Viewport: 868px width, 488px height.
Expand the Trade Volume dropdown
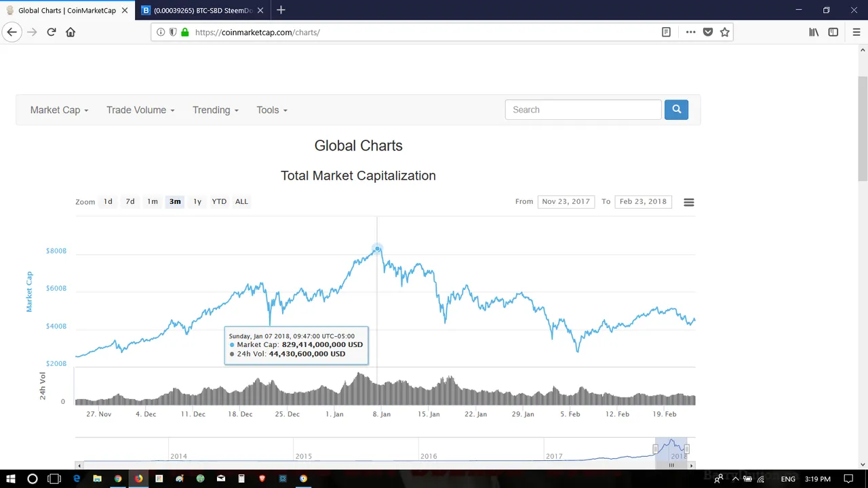pos(140,110)
